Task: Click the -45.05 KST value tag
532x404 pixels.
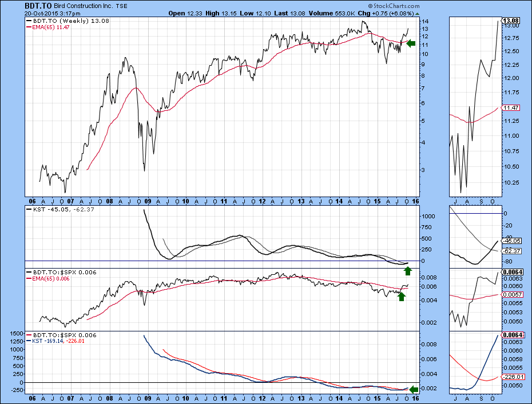Action: coord(511,241)
